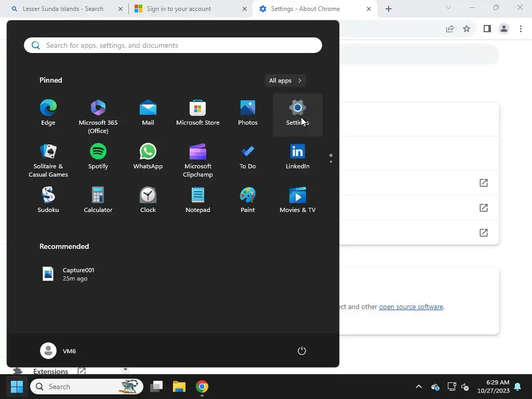Click the taskbar Search box
Viewport: 532px width, 399px height.
(x=87, y=387)
